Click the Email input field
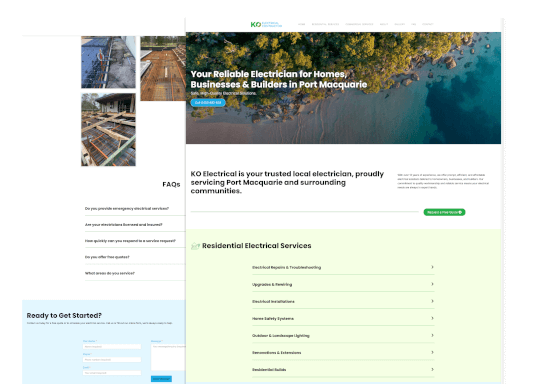 coord(112,373)
